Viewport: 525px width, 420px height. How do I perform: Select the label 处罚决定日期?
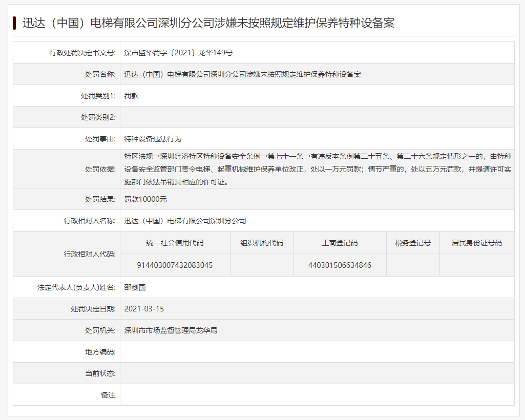93,309
